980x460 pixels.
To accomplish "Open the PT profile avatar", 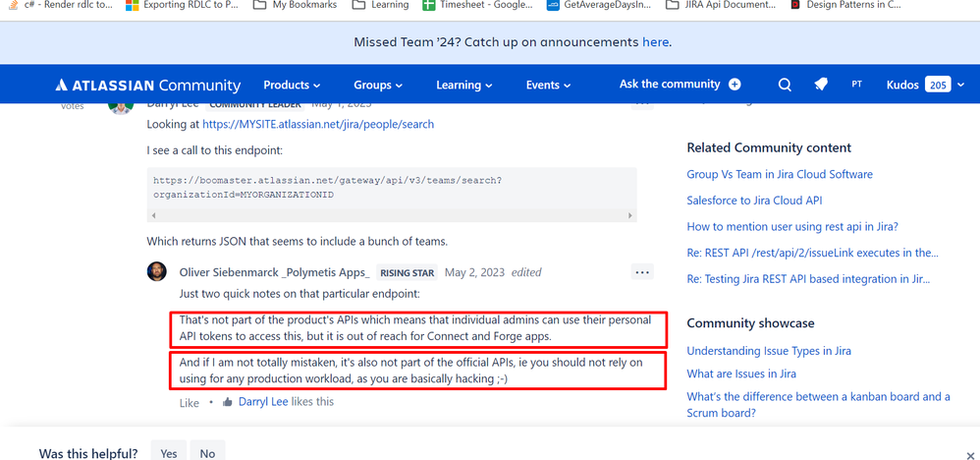I will [x=857, y=84].
